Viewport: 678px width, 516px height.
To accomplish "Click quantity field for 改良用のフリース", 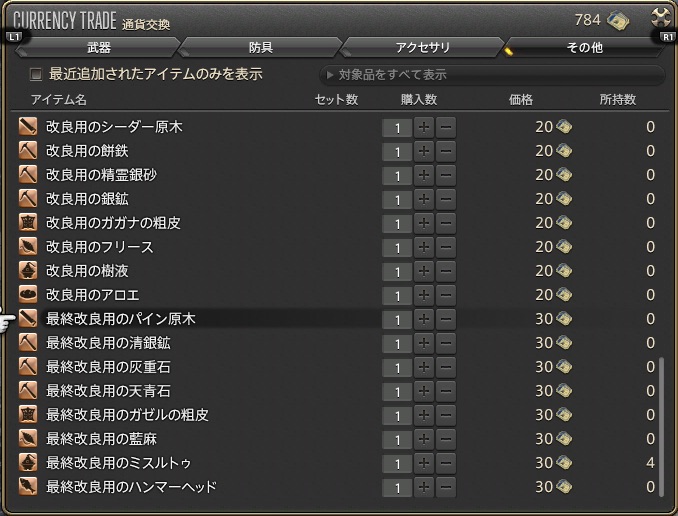I will pos(397,247).
